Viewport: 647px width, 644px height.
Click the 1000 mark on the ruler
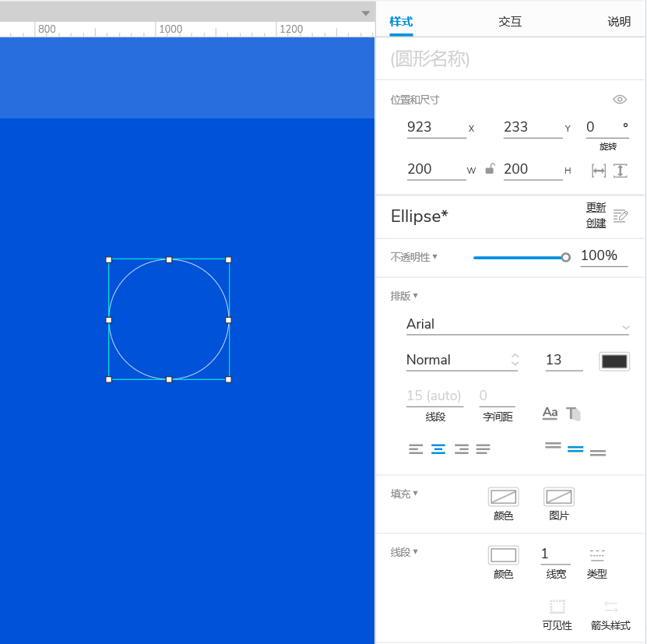point(171,29)
